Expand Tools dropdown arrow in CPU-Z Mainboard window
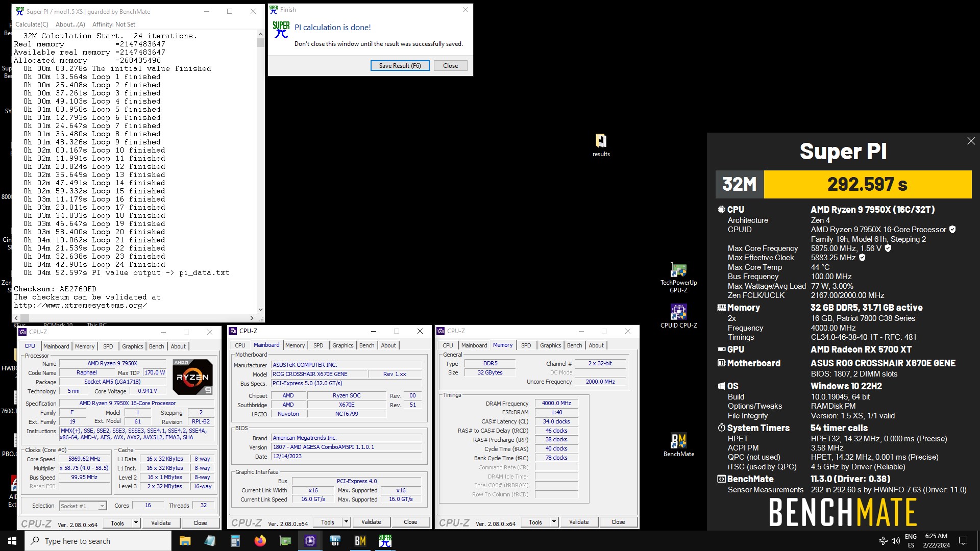Viewport: 980px width, 551px height. 346,522
